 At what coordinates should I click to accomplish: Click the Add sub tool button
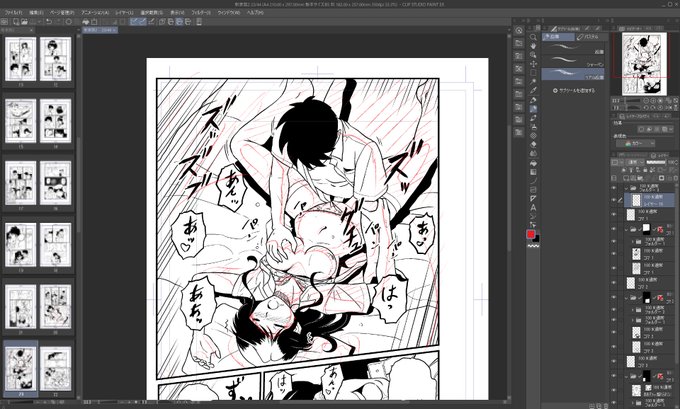coord(574,91)
